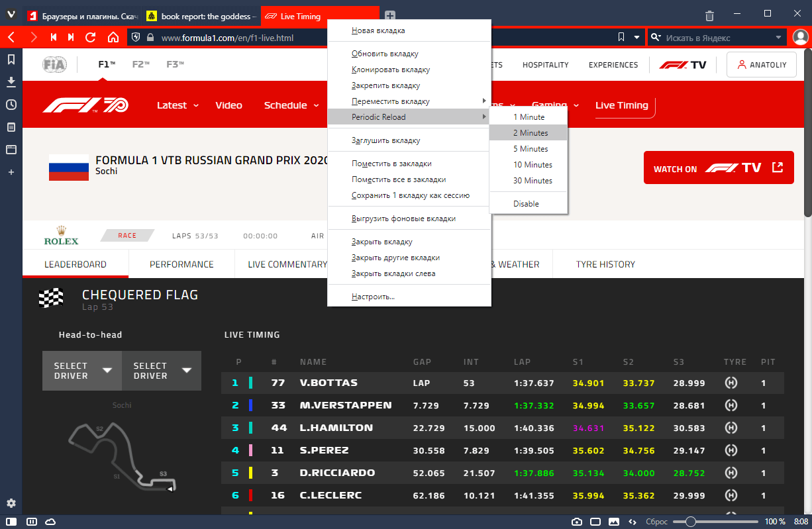Open the Experiences link
This screenshot has width=812, height=529.
[x=613, y=65]
